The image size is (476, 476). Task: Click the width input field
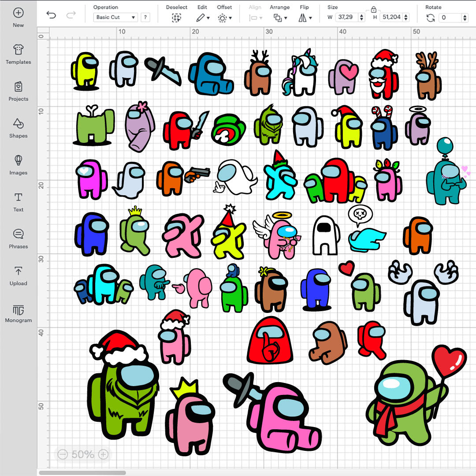[x=347, y=17]
